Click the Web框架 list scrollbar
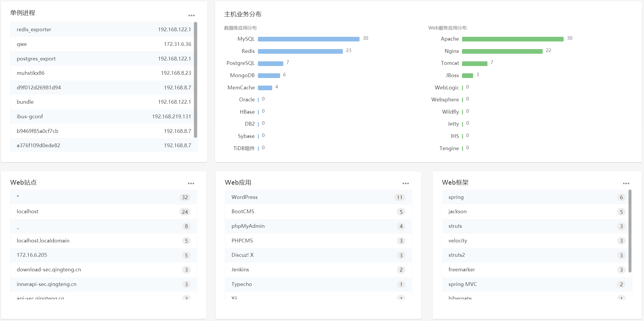The width and height of the screenshot is (644, 321). click(630, 231)
